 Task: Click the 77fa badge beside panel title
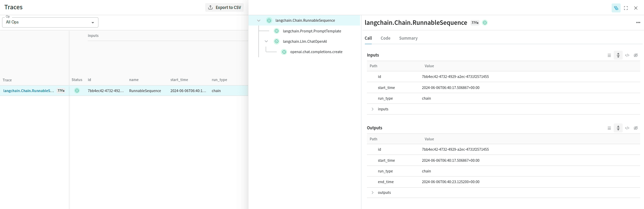[x=475, y=23]
